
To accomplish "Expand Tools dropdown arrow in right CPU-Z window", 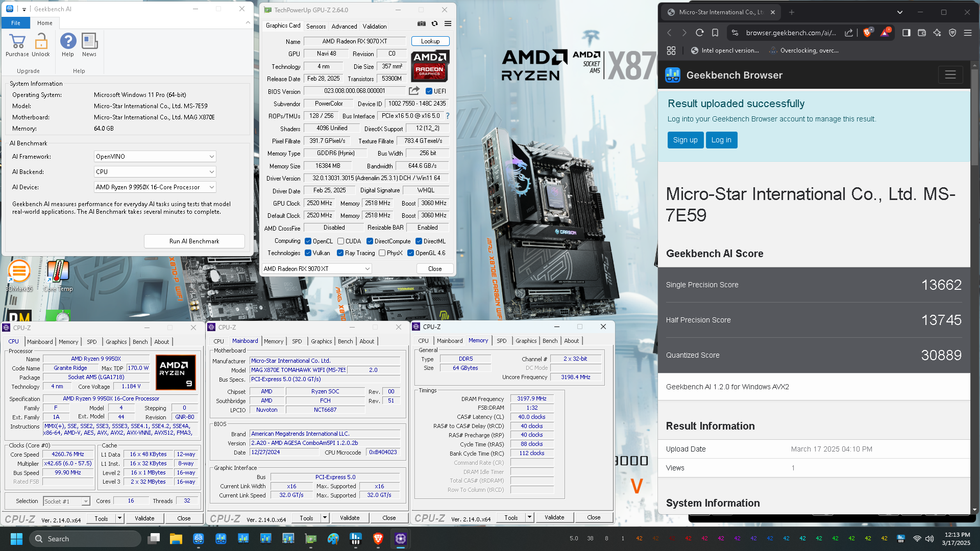I will [529, 517].
